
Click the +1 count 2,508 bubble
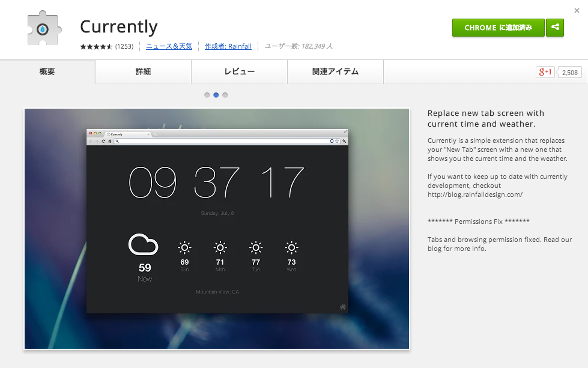coord(569,72)
